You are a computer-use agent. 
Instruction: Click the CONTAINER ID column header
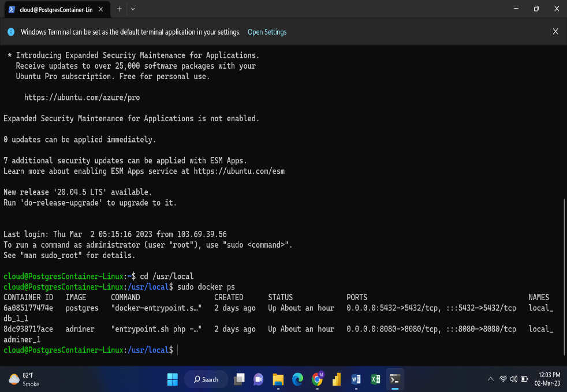28,298
